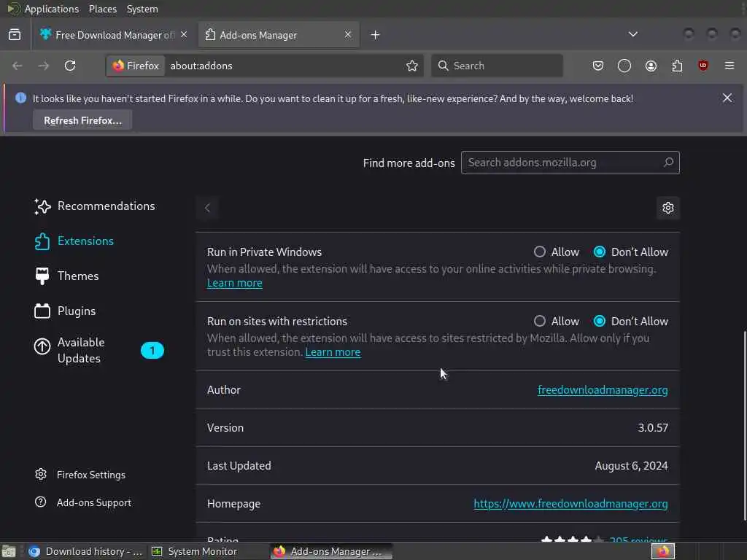Open the System menu in top panel

point(142,9)
